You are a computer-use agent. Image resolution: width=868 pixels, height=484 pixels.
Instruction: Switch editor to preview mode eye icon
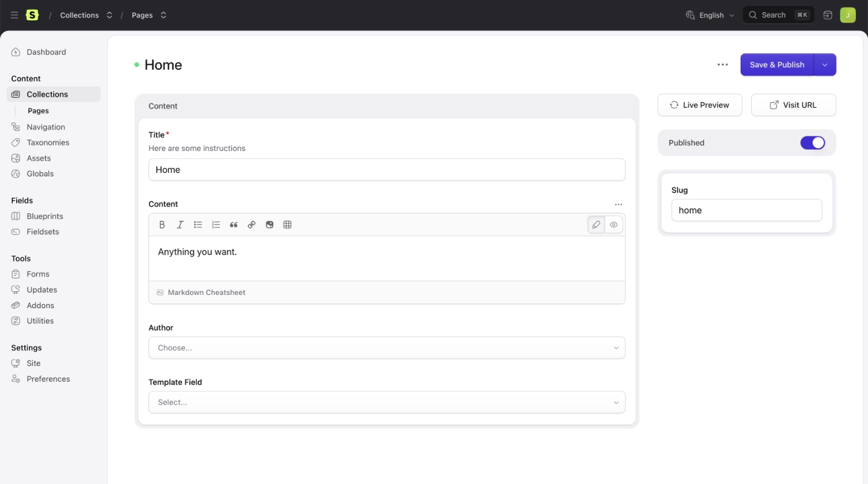click(x=613, y=225)
